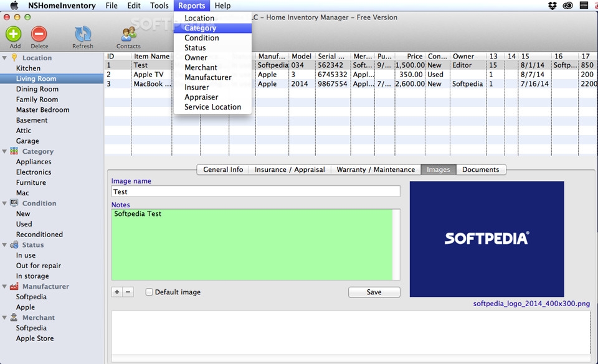Select the Condition report entry
This screenshot has width=598, height=364.
pyautogui.click(x=212, y=38)
